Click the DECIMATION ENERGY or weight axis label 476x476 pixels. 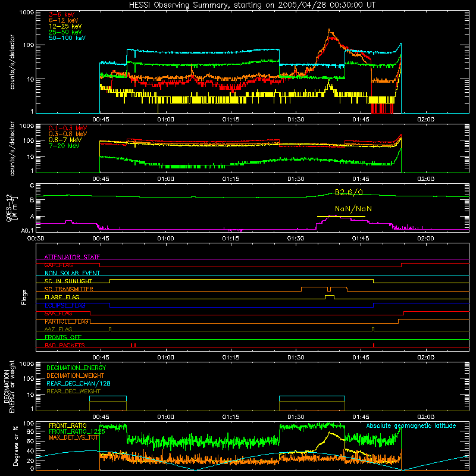(x=9, y=386)
